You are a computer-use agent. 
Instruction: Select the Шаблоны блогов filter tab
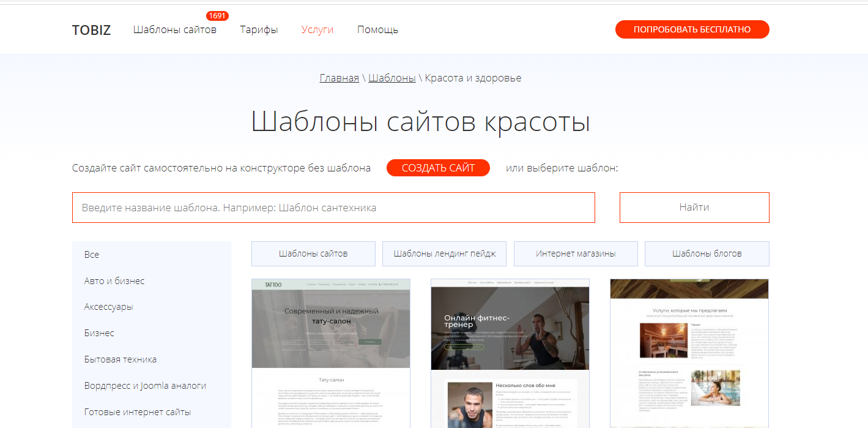coord(707,253)
